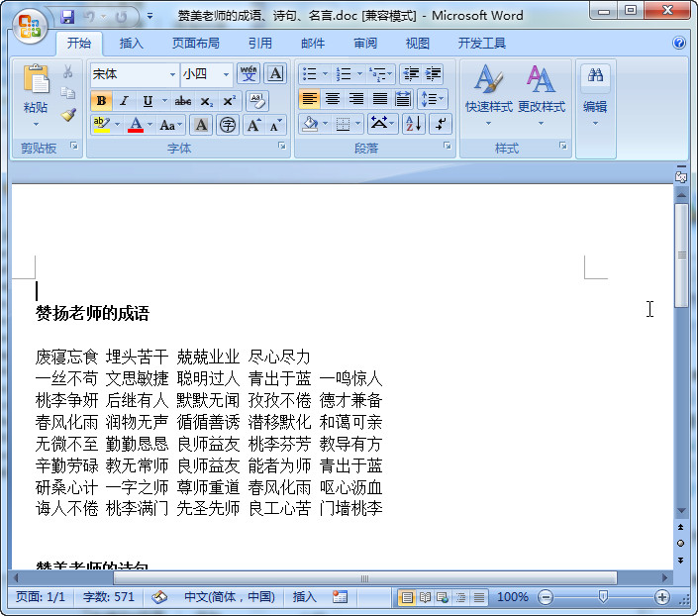Click 字数: 571 word count
698x616 pixels.
pos(109,597)
